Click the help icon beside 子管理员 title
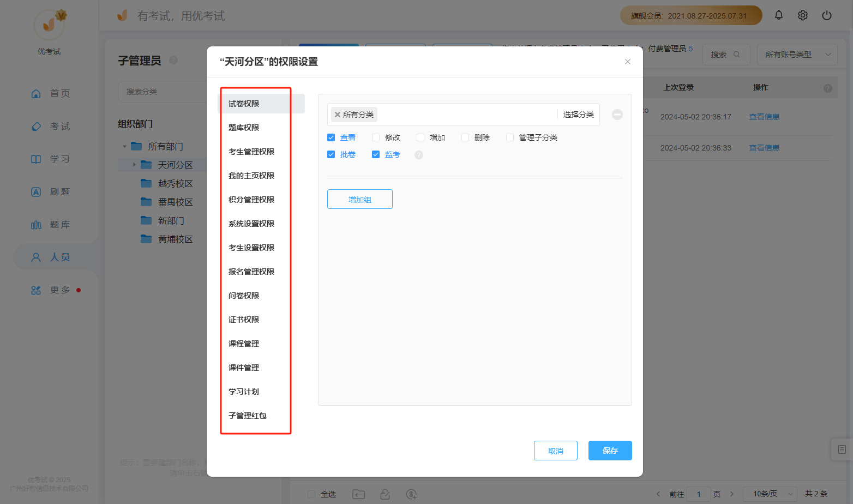Image resolution: width=853 pixels, height=504 pixels. [173, 60]
